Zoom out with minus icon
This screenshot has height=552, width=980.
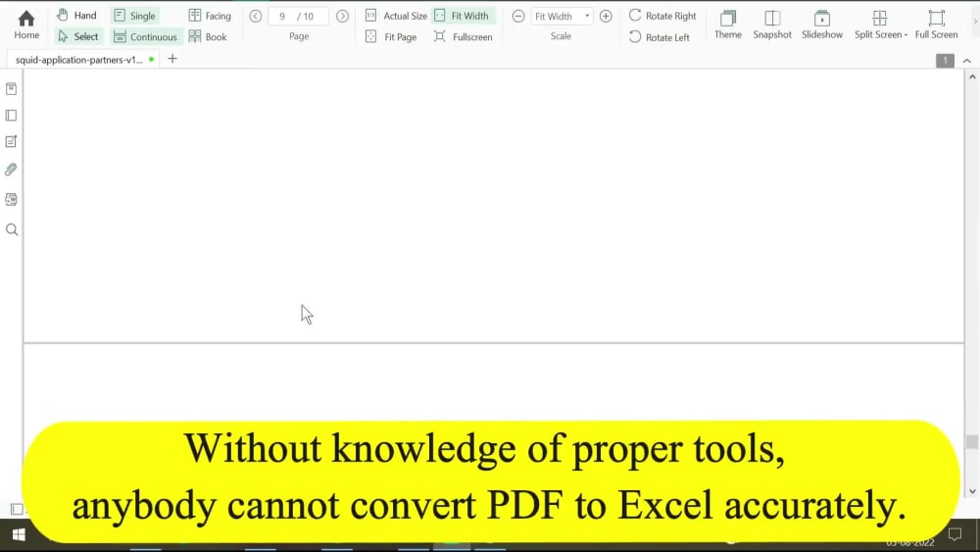click(x=518, y=17)
